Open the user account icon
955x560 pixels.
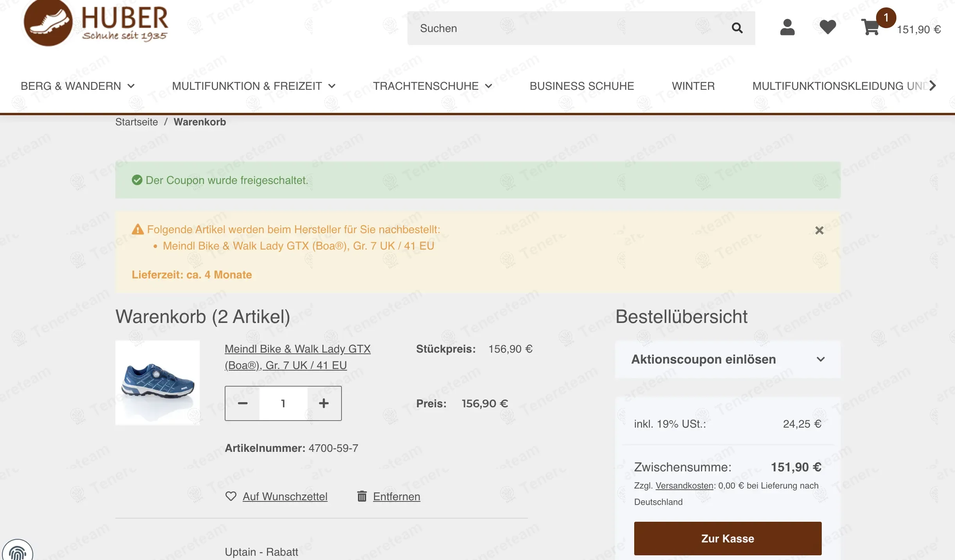[x=787, y=28]
